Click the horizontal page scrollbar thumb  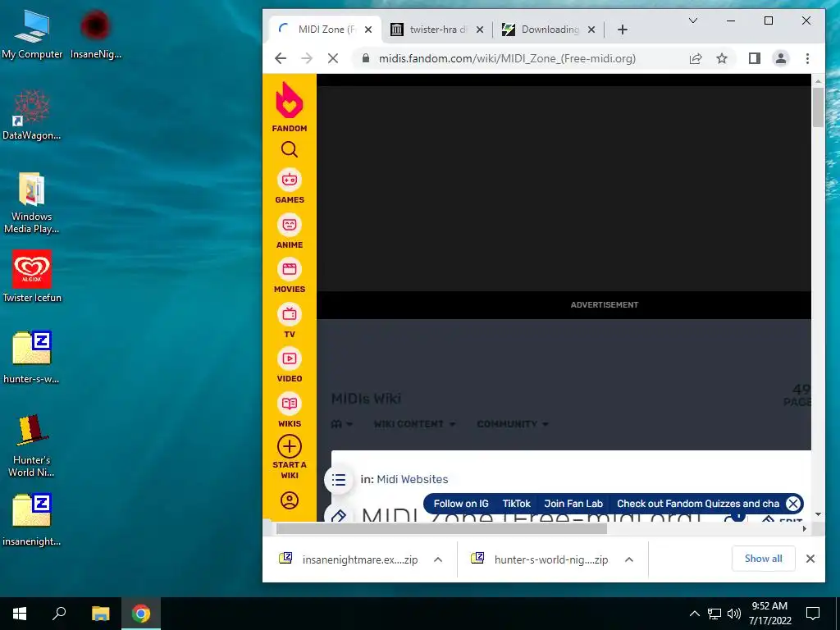[441, 529]
